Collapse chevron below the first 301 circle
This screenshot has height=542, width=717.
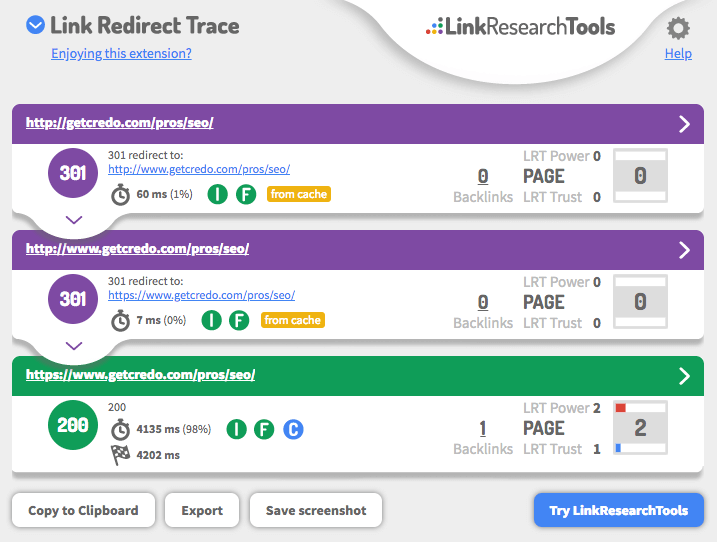coord(74,220)
